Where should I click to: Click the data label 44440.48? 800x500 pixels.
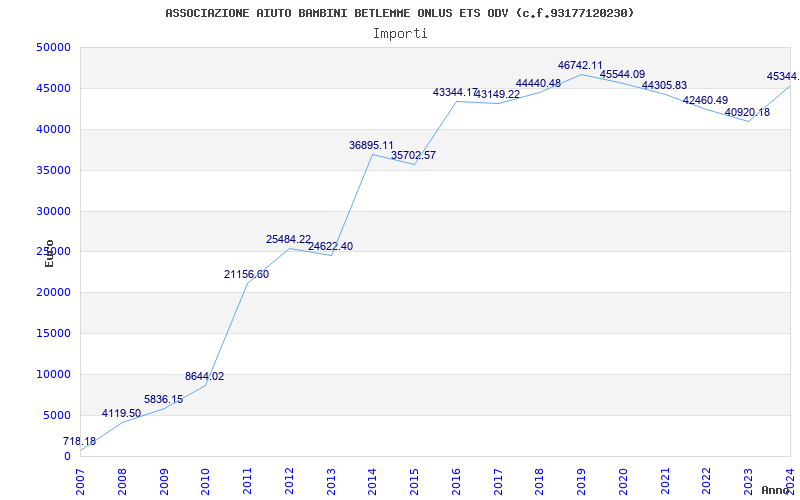538,84
